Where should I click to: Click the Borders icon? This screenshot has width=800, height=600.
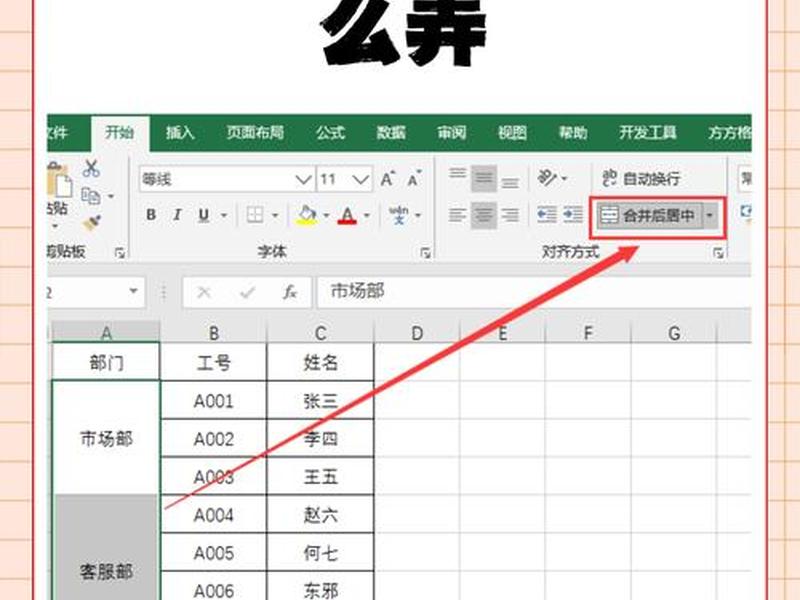[255, 215]
